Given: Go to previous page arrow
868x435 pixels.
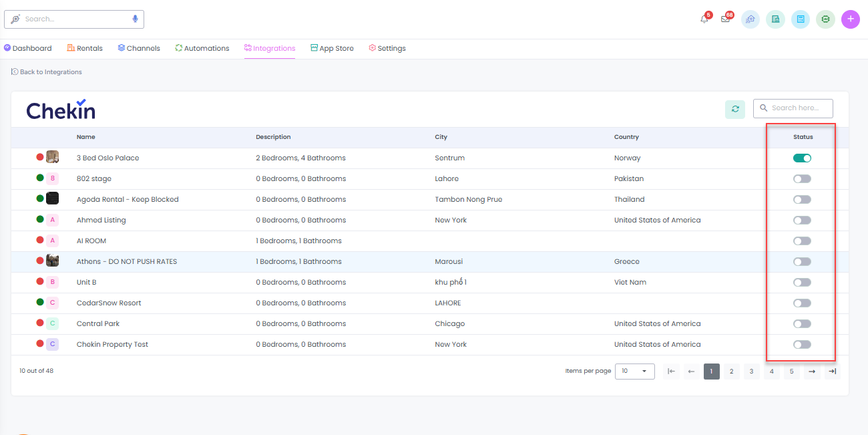Looking at the screenshot, I should [x=692, y=372].
